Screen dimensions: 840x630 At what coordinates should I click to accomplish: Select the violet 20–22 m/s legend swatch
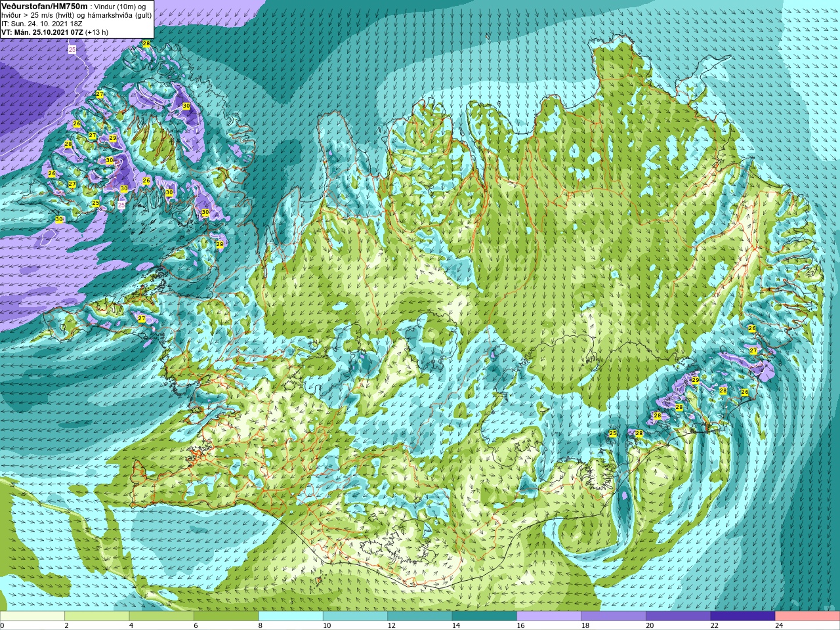[679, 616]
